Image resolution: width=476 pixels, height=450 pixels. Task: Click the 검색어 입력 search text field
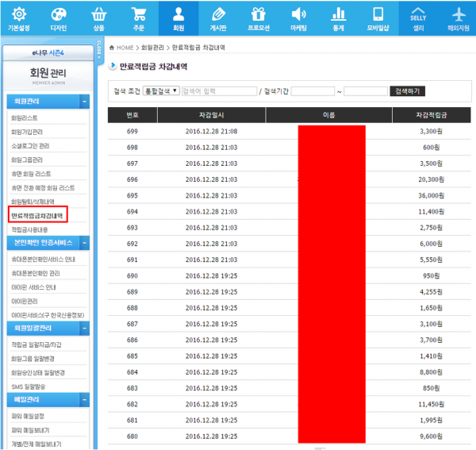[x=218, y=91]
